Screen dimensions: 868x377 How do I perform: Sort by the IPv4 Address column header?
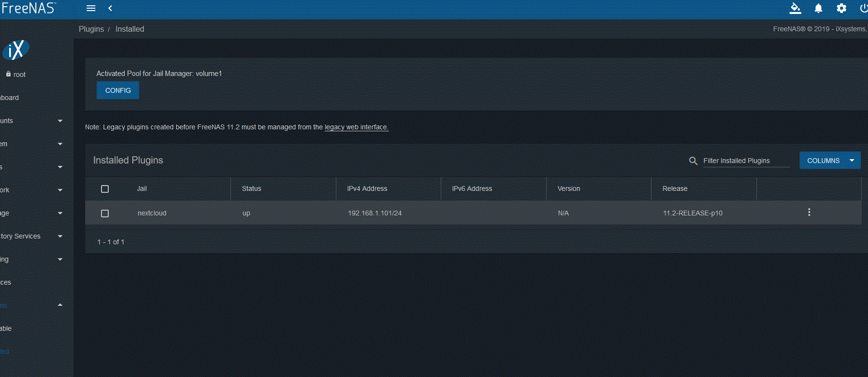367,188
